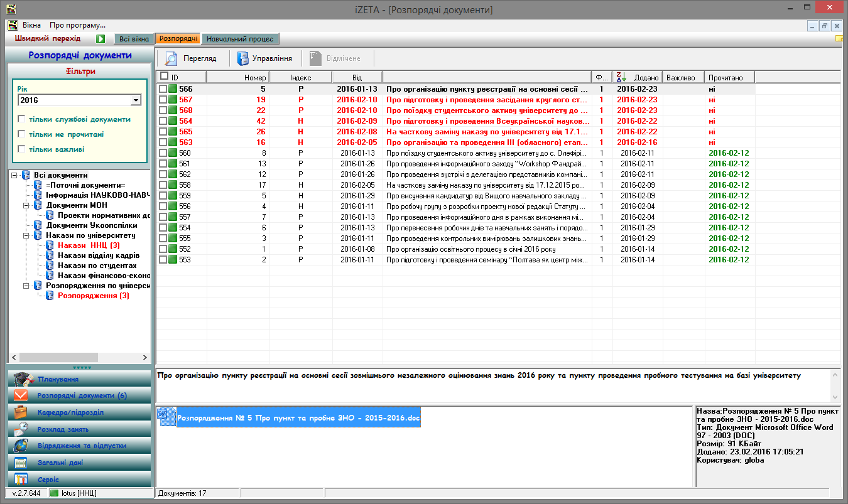Viewport: 848px width, 504px height.
Task: Check the box for document 553
Action: (163, 260)
